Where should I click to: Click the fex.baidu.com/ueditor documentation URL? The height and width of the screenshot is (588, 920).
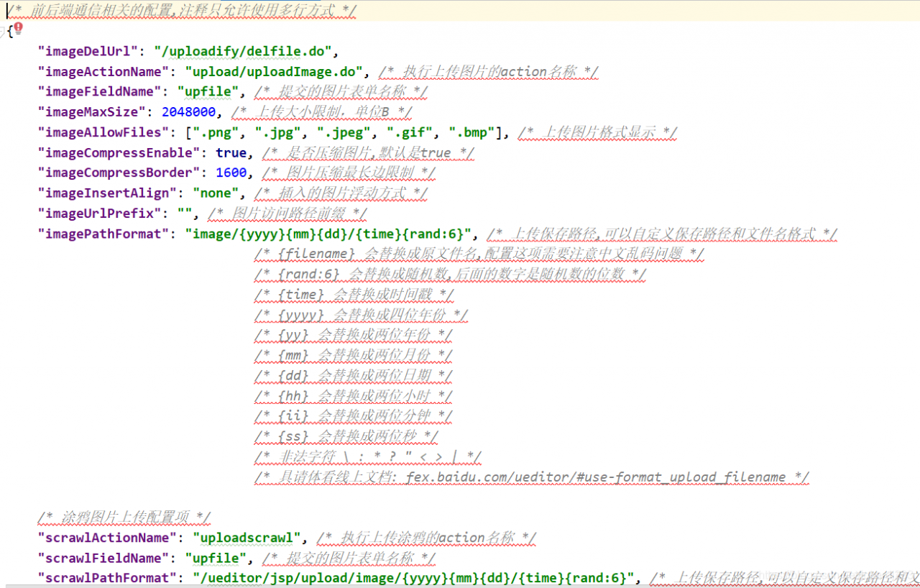pyautogui.click(x=595, y=477)
